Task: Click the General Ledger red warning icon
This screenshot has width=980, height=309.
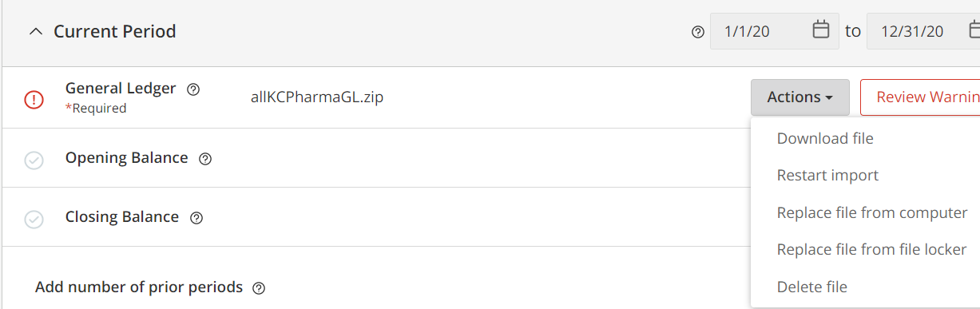Action: 34,100
